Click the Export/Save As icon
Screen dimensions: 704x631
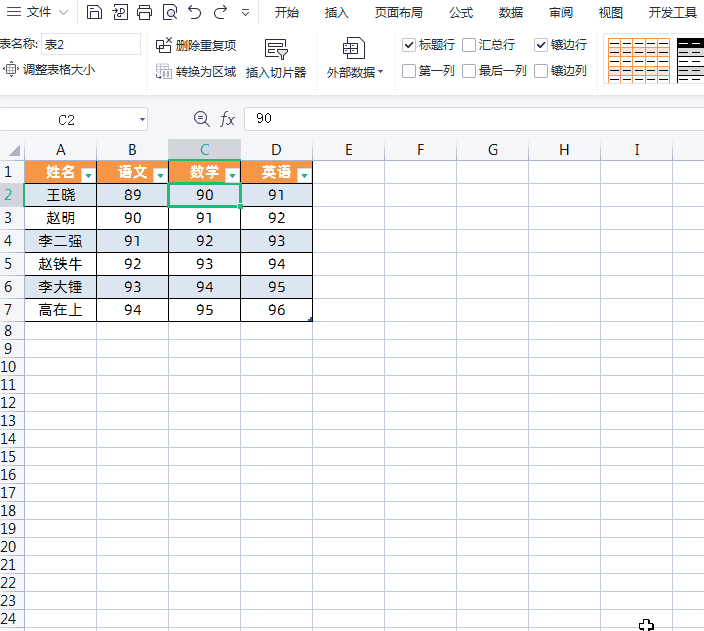tap(120, 12)
